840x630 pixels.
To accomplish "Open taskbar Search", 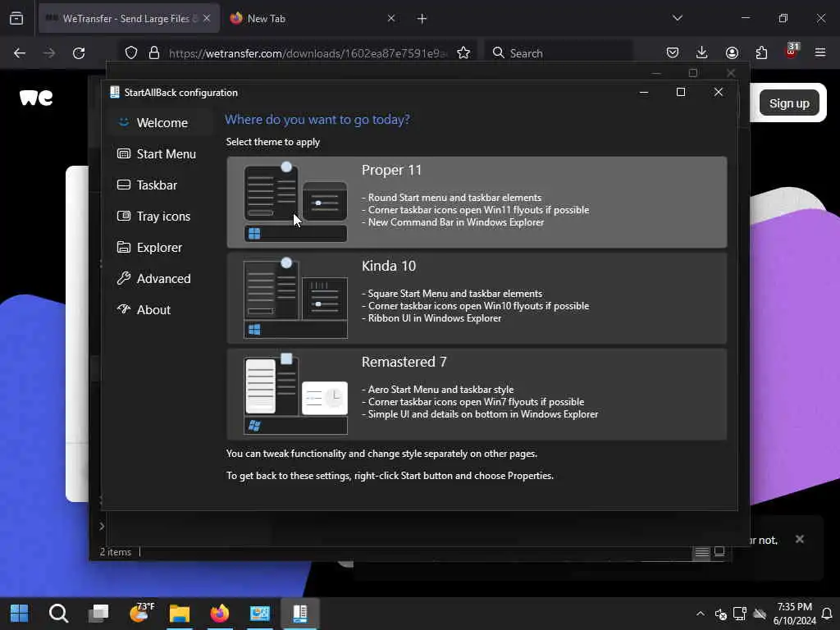I will (x=58, y=614).
